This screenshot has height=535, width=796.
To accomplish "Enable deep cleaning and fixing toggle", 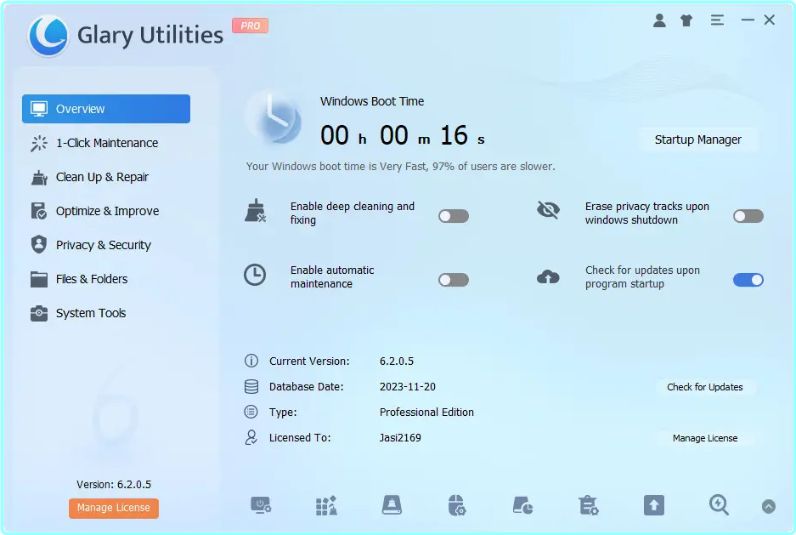I will pos(453,216).
